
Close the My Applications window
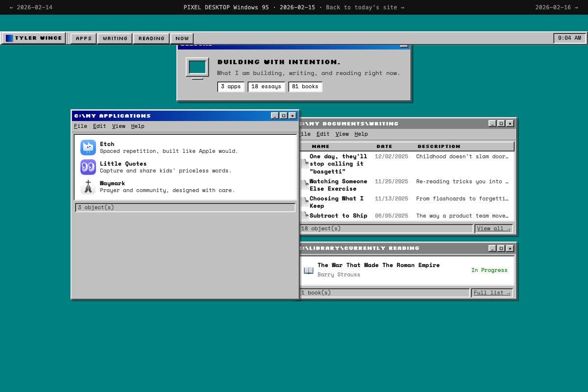[x=293, y=116]
